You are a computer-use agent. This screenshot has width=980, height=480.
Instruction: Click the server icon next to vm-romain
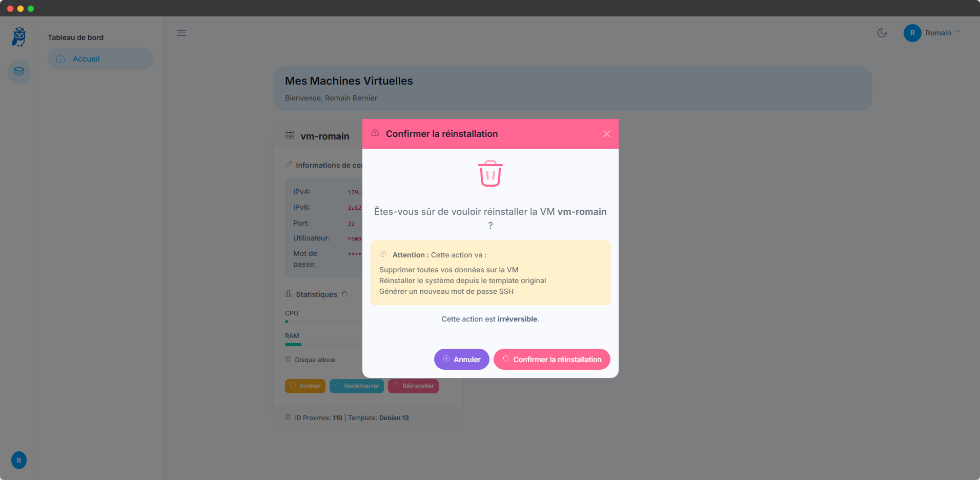(290, 135)
